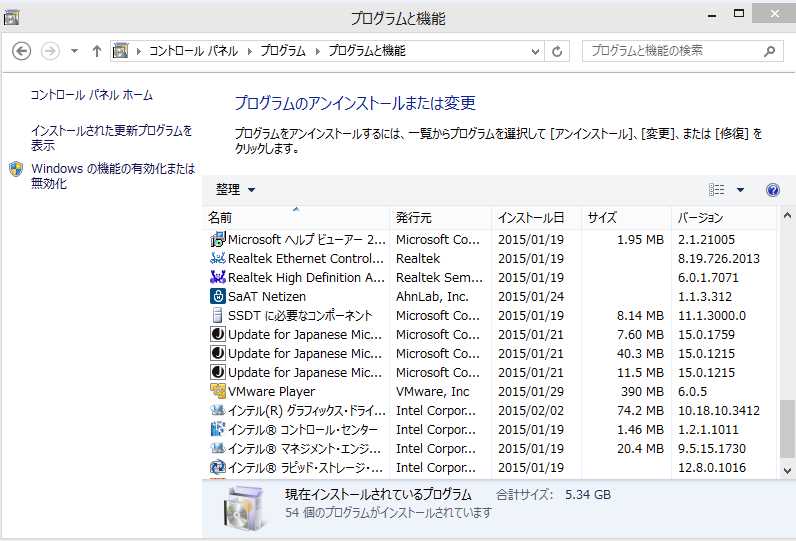Click the Intel Rapid Storage icon
The width and height of the screenshot is (796, 541).
[x=218, y=468]
